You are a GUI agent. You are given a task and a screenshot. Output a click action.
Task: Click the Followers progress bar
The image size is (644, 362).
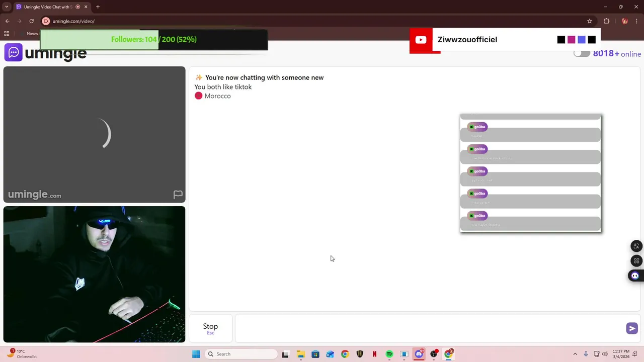click(x=154, y=40)
